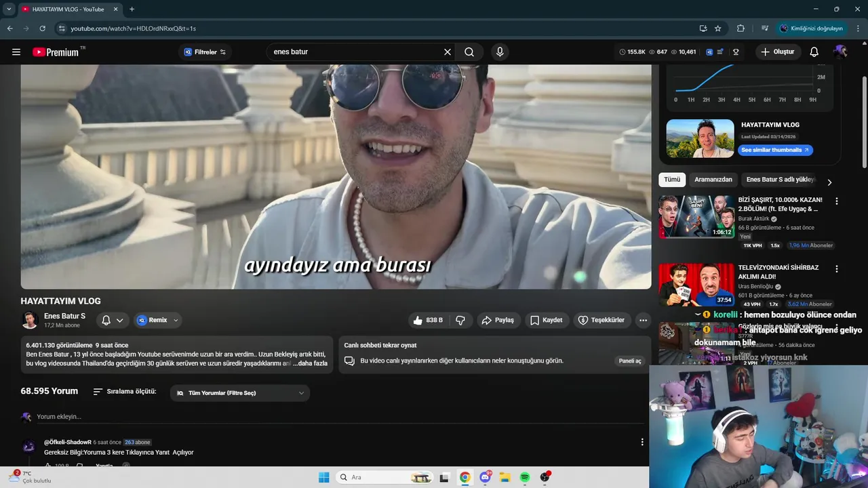868x488 pixels.
Task: Reload the page in Chrome
Action: pos(42,28)
